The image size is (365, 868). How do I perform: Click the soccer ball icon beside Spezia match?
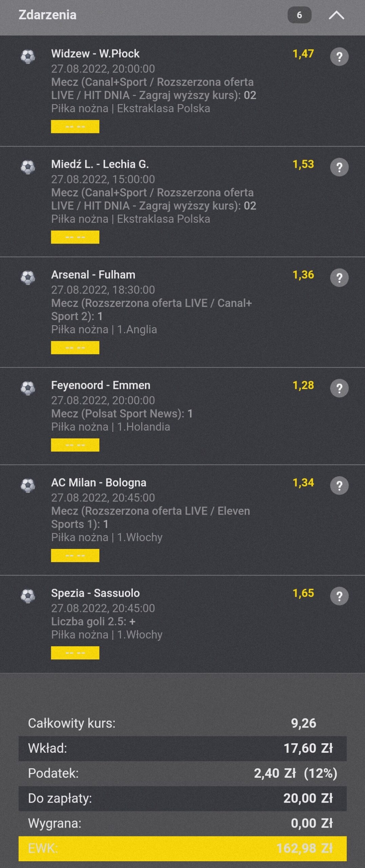click(x=28, y=596)
